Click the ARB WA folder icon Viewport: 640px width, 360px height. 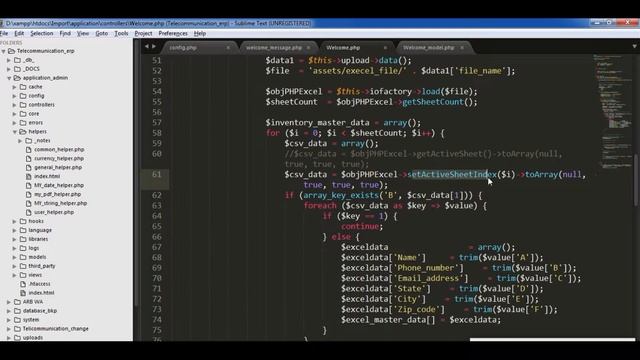(x=18, y=302)
